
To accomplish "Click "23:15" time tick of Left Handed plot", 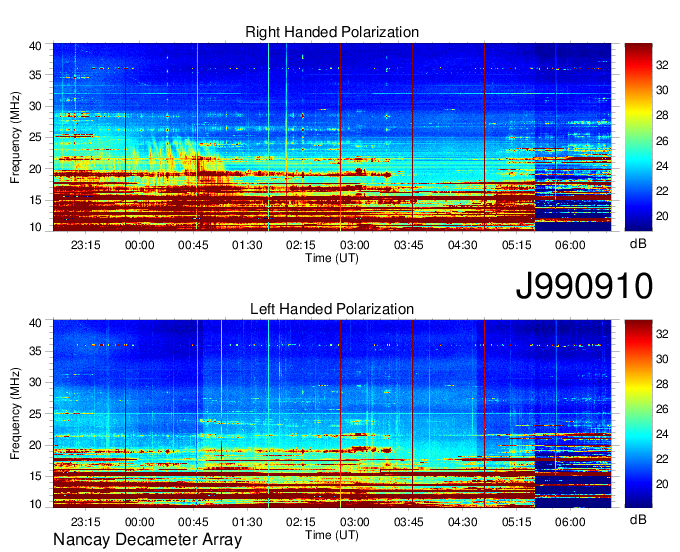I will click(x=85, y=522).
